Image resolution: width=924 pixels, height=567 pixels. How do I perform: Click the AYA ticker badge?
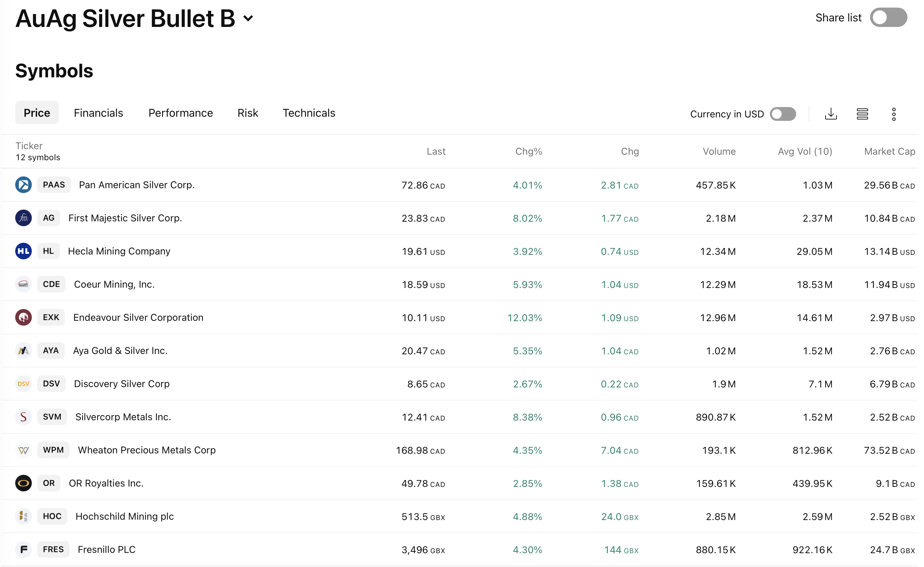[x=51, y=350]
